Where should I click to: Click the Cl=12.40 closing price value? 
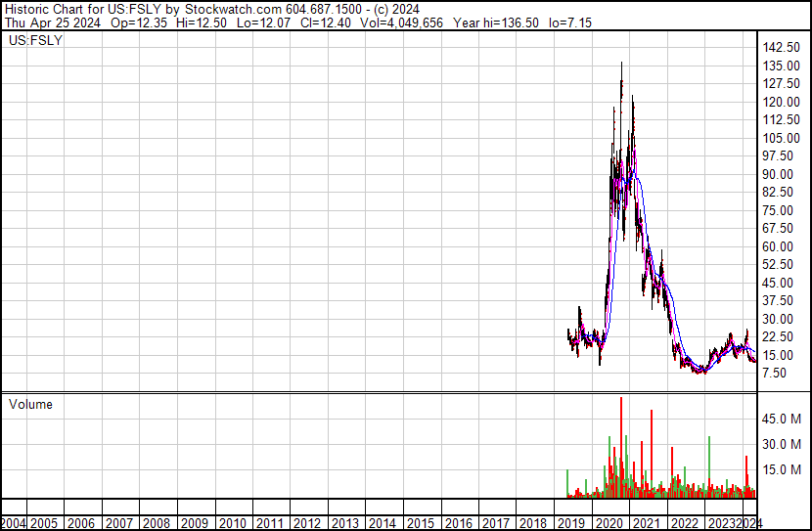tap(326, 22)
